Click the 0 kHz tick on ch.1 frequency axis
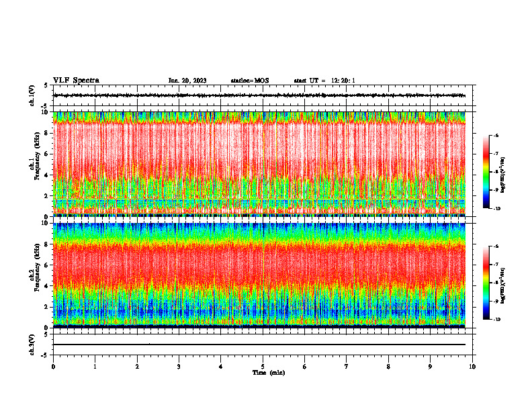This screenshot has height=411, width=532. (48, 217)
